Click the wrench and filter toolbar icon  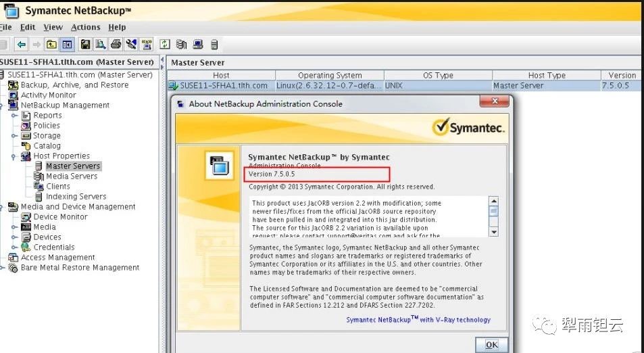[131, 45]
